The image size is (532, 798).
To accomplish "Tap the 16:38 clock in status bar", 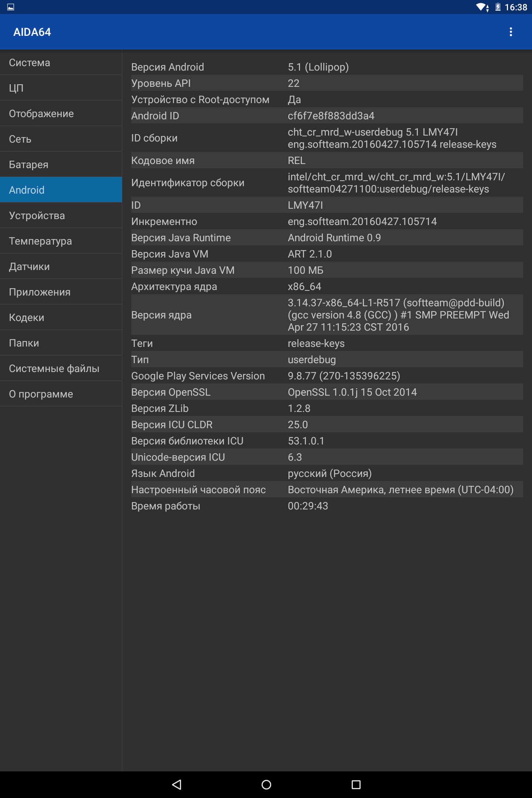I will (x=516, y=7).
